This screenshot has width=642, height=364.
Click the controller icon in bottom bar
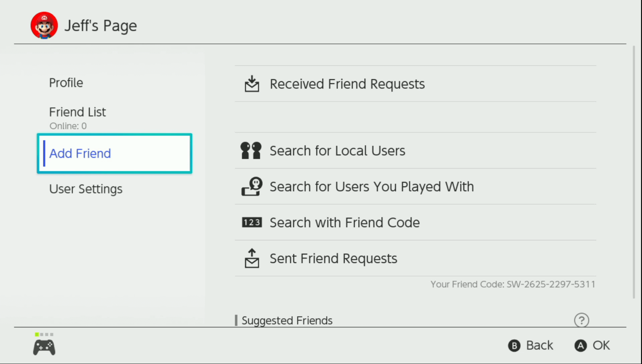click(x=44, y=347)
